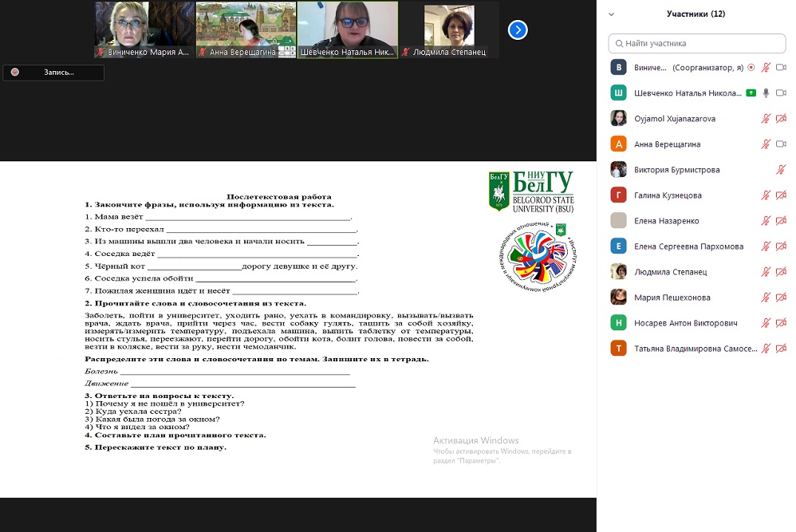Click Носарев Антон's green Н avatar
The height and width of the screenshot is (532, 796).
618,323
